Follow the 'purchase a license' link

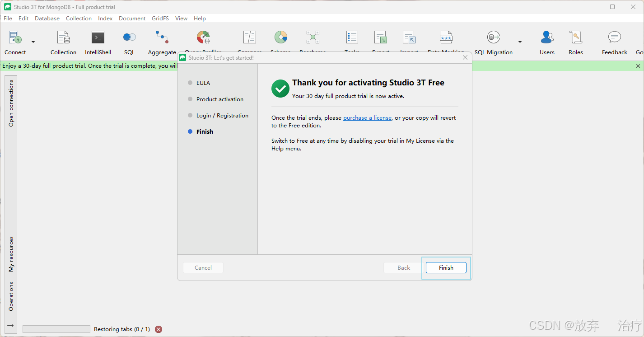pos(367,118)
